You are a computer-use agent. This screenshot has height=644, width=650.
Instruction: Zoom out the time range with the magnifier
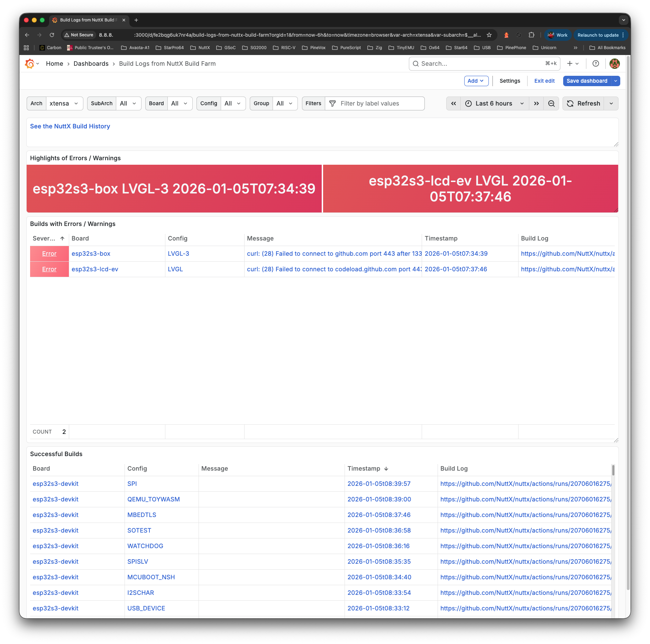pyautogui.click(x=551, y=103)
